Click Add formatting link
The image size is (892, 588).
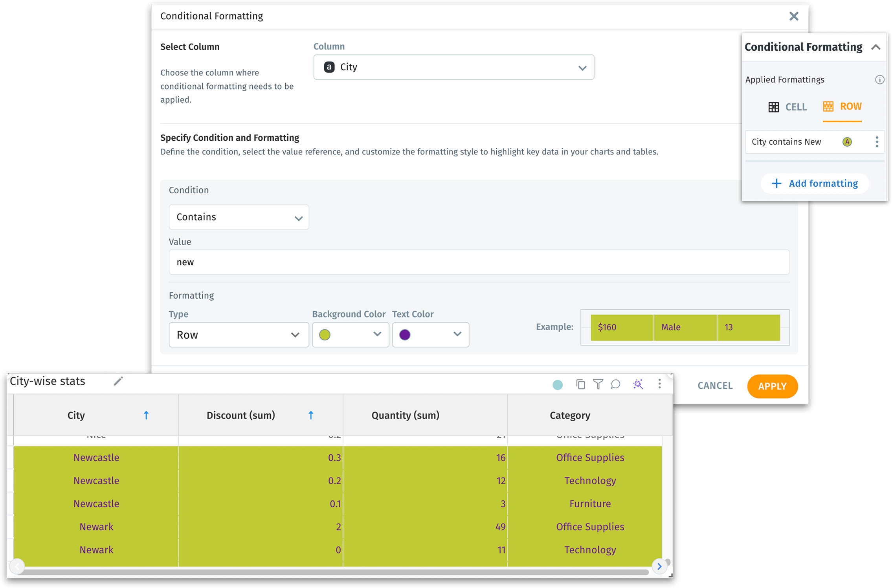coord(815,184)
